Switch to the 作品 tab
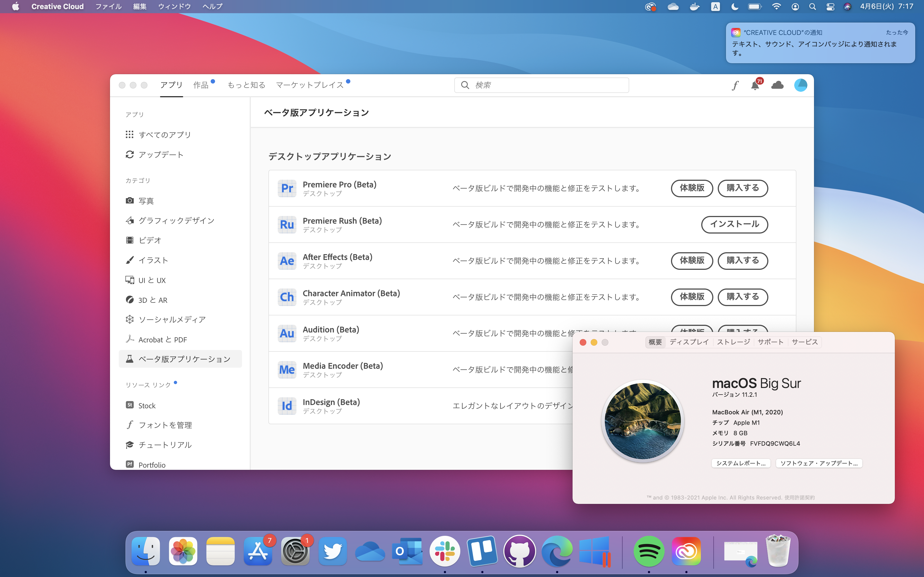Viewport: 924px width, 577px height. click(201, 85)
